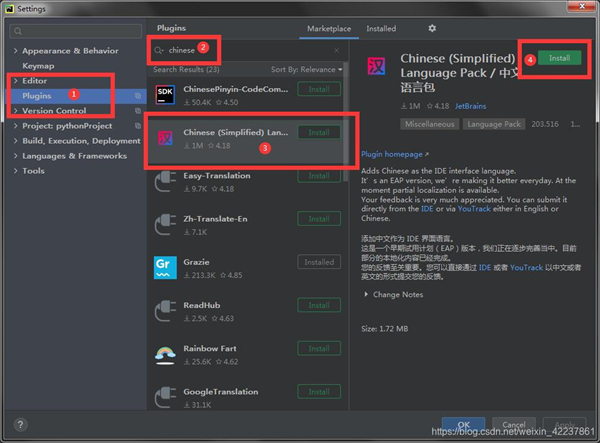Switch to the Marketplace tab
Screen dimensions: 600x443
328,29
